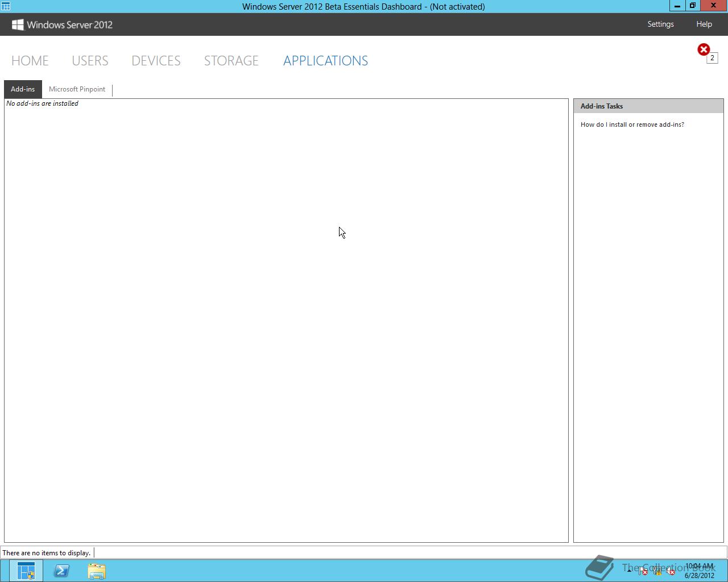
Task: Open the Dashboard app in the taskbar
Action: click(x=26, y=571)
